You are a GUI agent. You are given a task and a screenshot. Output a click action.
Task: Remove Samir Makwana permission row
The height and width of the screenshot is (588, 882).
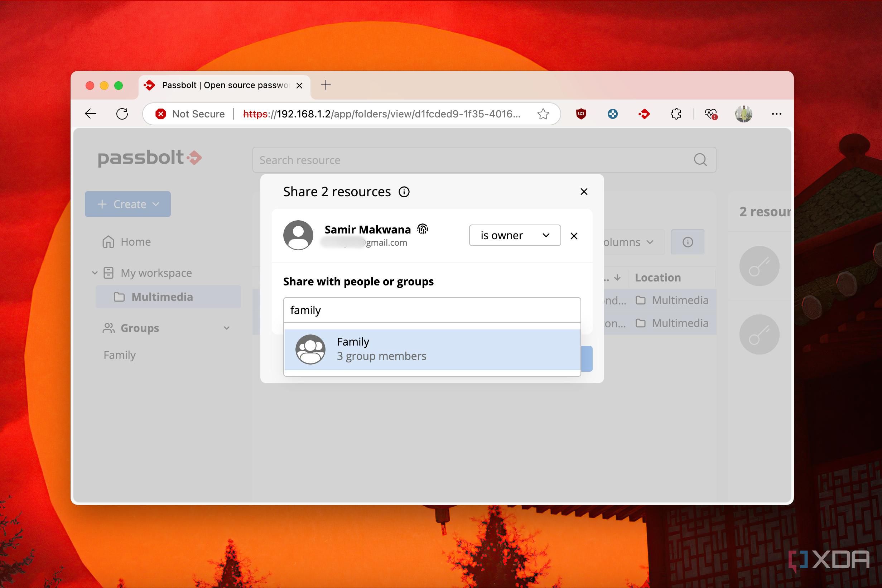574,236
